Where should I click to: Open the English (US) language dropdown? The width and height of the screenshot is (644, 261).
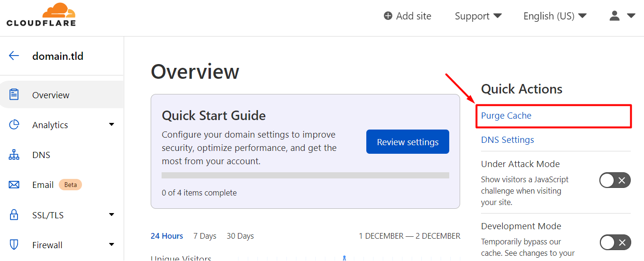click(x=554, y=16)
